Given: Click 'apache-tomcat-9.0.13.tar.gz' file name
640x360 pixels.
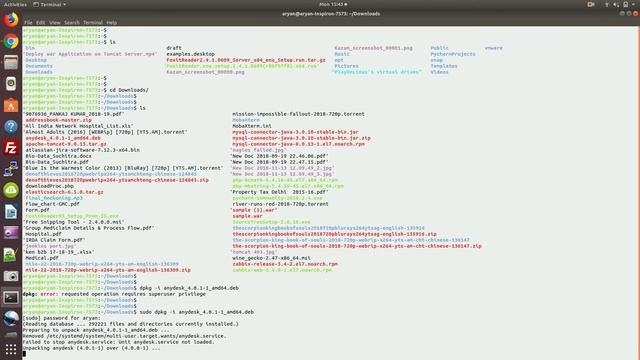Looking at the screenshot, I should (x=66, y=144).
